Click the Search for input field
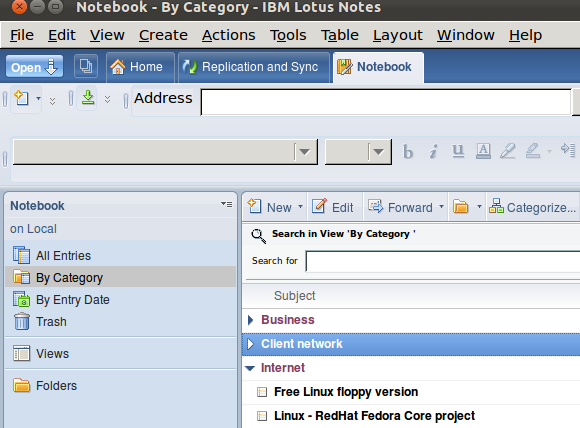The image size is (580, 428). (443, 261)
